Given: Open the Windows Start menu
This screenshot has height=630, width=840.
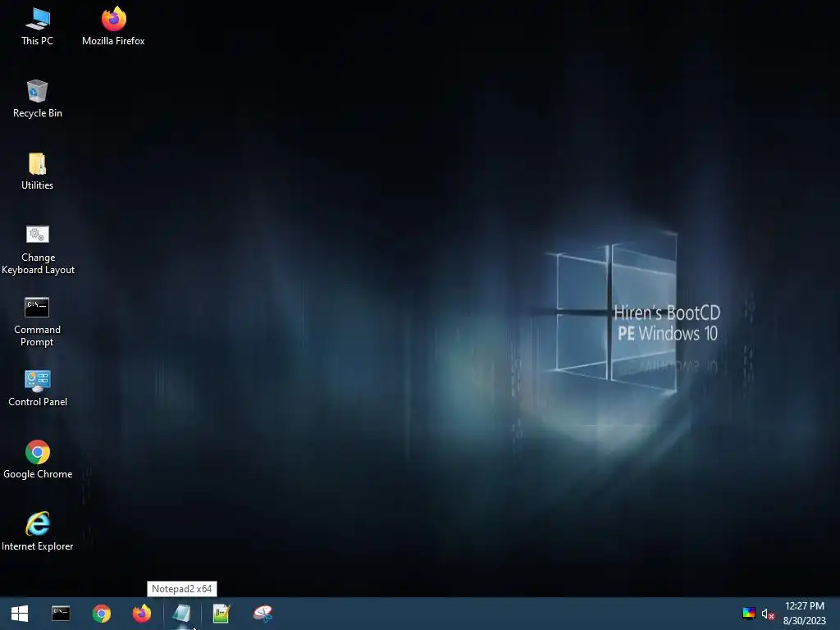Looking at the screenshot, I should click(x=20, y=614).
